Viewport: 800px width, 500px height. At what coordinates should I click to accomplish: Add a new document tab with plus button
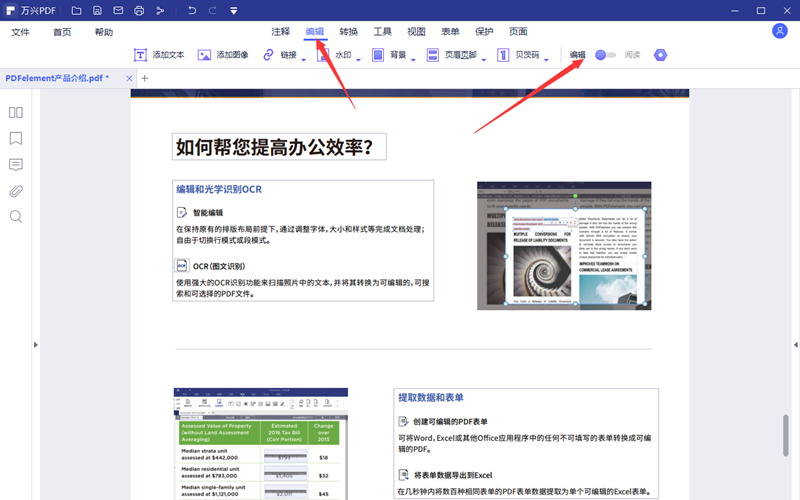coord(144,78)
